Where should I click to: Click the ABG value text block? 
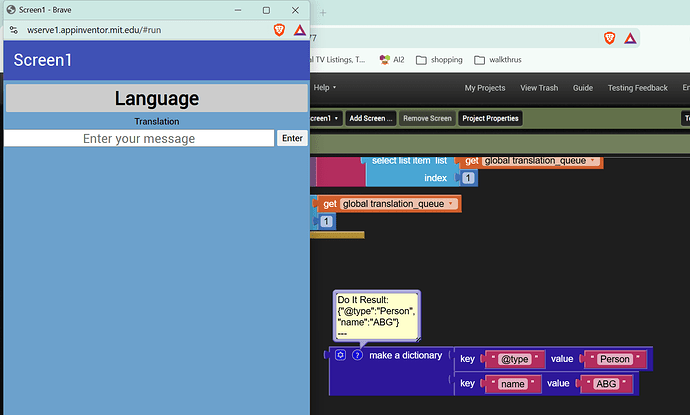[606, 384]
